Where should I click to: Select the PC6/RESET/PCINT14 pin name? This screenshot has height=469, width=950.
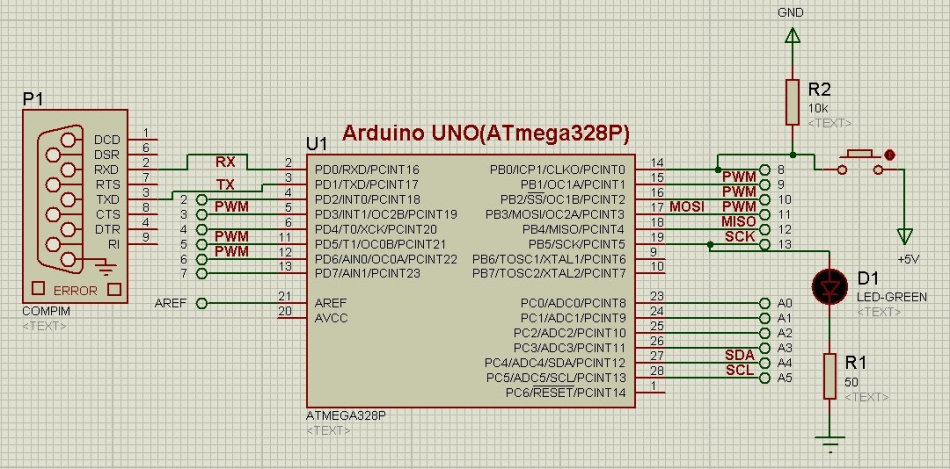[x=570, y=392]
